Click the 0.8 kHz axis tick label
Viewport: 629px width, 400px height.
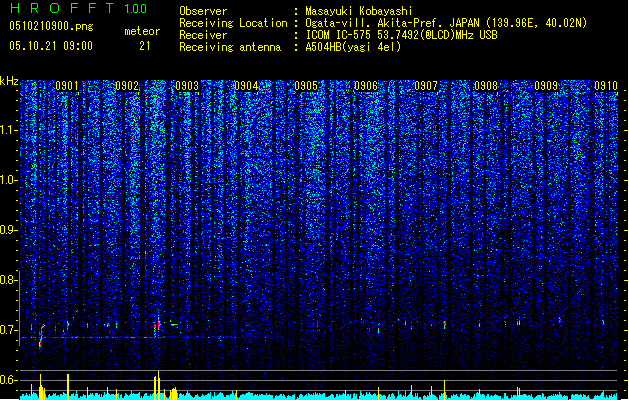tap(9, 280)
